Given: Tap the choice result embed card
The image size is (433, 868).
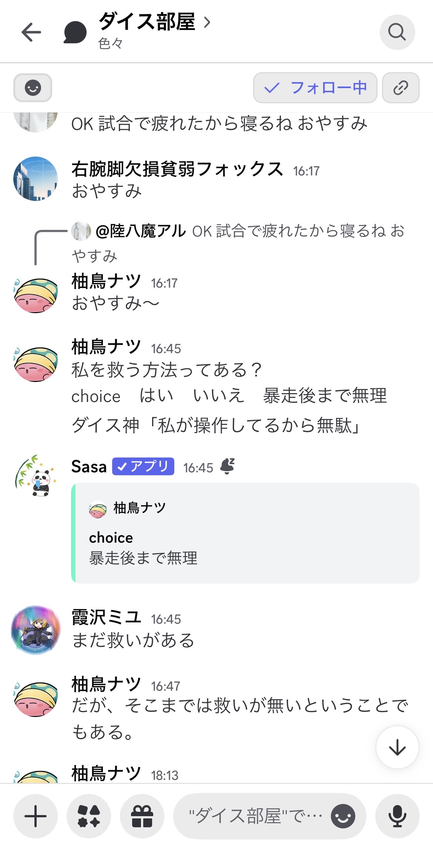Looking at the screenshot, I should pyautogui.click(x=246, y=533).
